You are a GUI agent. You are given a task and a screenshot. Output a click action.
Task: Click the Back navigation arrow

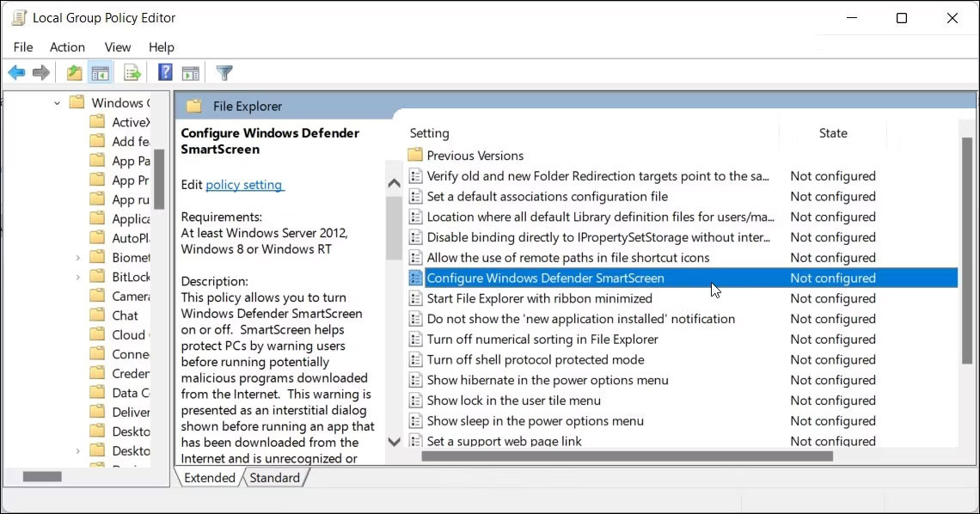pos(16,72)
